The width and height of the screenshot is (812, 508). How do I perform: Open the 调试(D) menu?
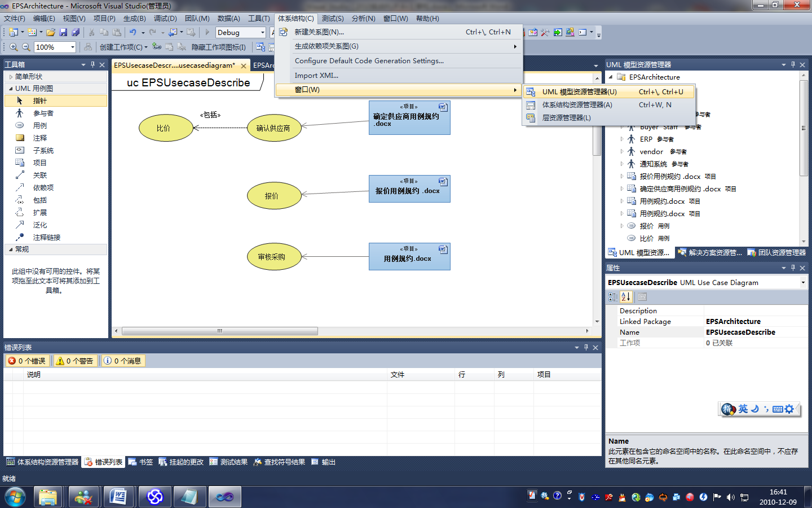point(165,18)
